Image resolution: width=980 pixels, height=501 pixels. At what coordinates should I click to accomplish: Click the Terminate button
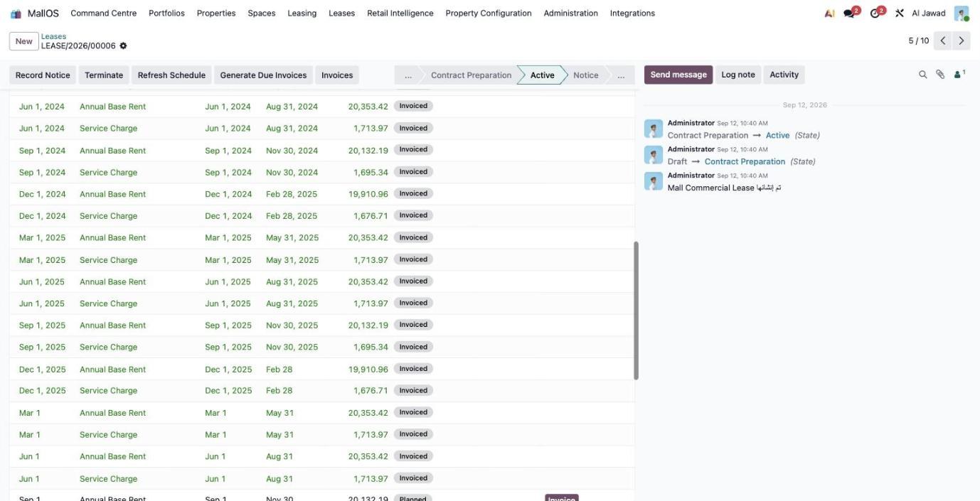pos(104,75)
